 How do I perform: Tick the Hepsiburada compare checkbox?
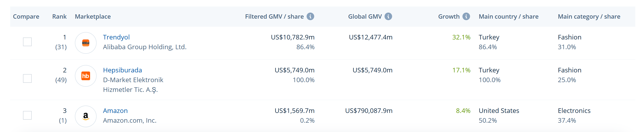(x=27, y=78)
